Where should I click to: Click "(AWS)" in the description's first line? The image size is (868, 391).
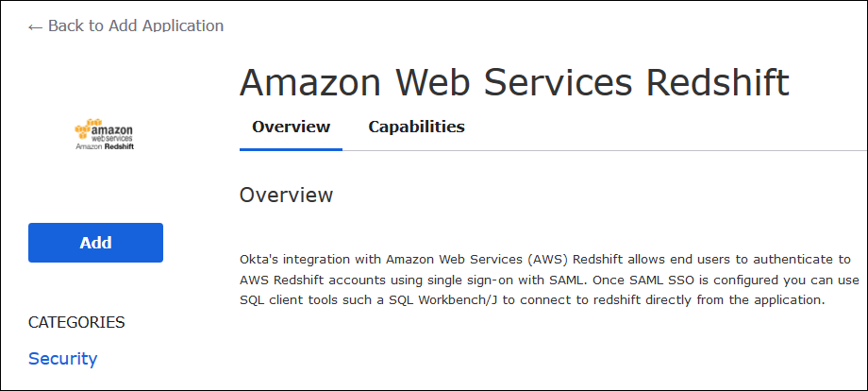coord(542,258)
